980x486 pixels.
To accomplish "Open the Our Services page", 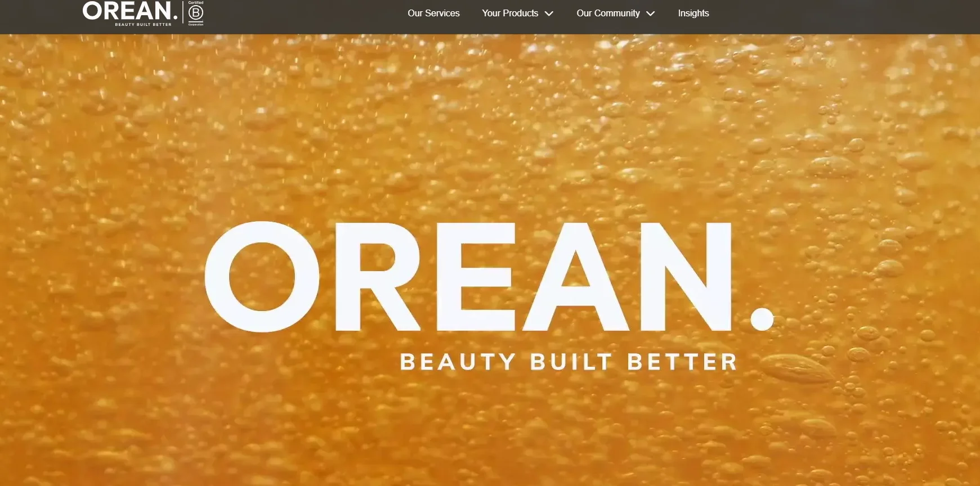I will point(433,13).
